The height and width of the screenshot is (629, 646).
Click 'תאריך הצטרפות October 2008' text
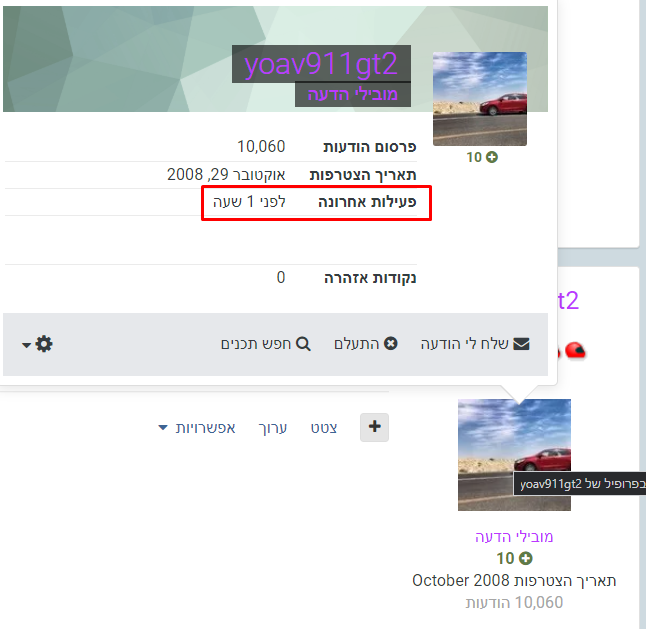point(514,580)
